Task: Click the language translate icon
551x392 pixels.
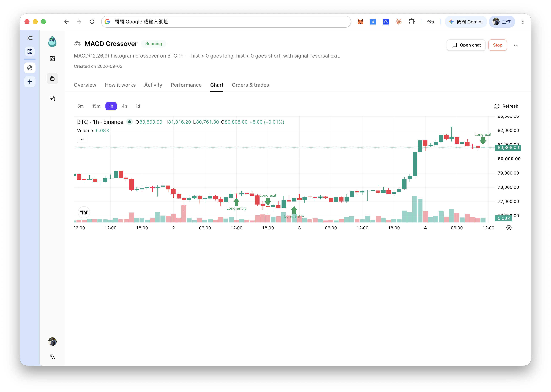Action: [52, 356]
